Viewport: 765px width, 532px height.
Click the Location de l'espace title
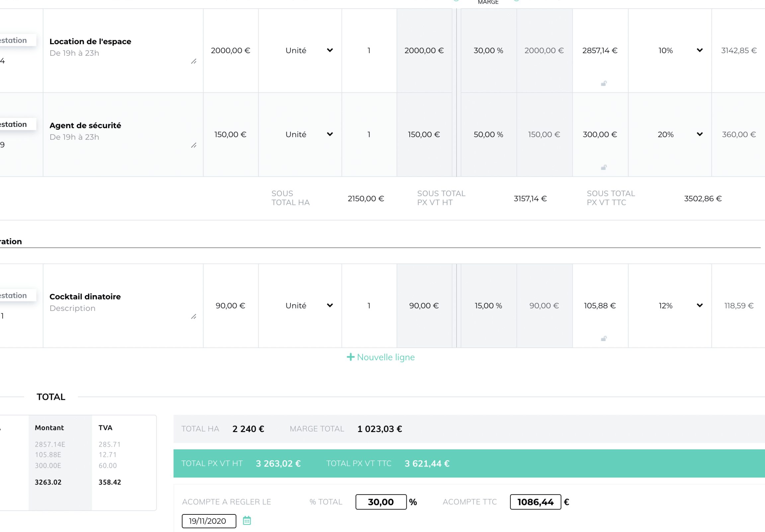90,42
